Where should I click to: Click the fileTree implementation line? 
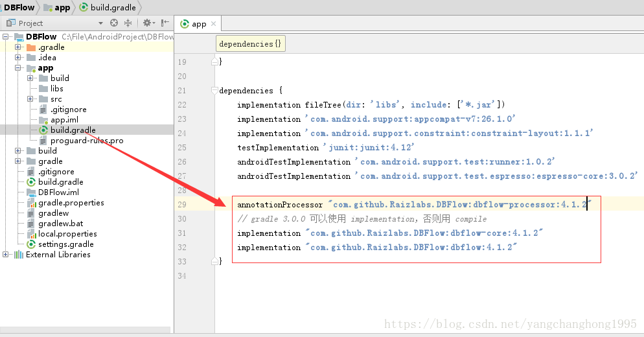(371, 105)
